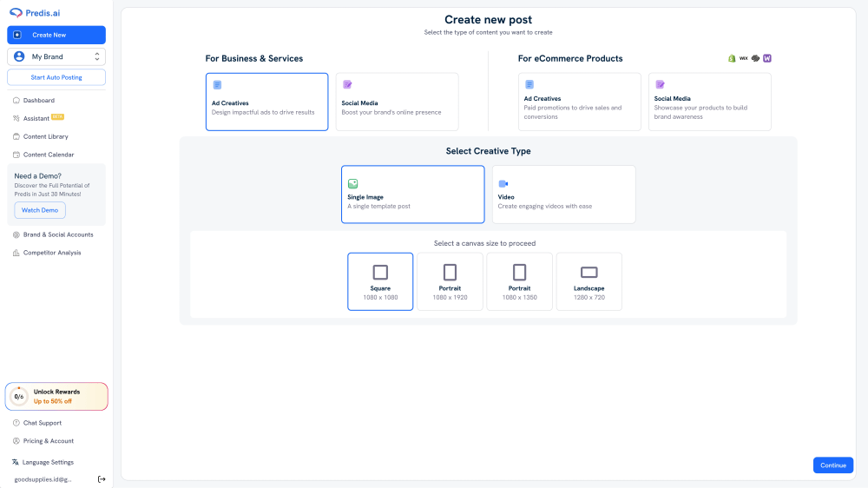Click eCommerce Social Media pencil icon
This screenshot has height=488, width=868.
[x=660, y=85]
